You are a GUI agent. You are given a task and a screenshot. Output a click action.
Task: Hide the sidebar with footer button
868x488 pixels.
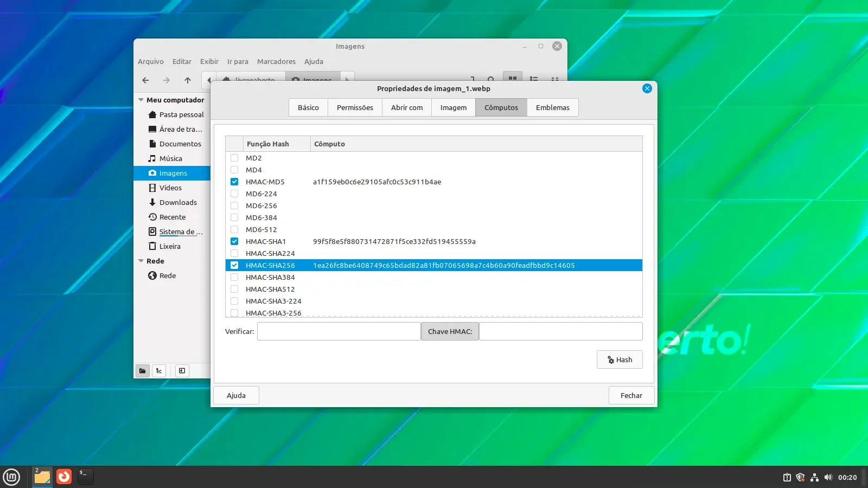point(182,371)
